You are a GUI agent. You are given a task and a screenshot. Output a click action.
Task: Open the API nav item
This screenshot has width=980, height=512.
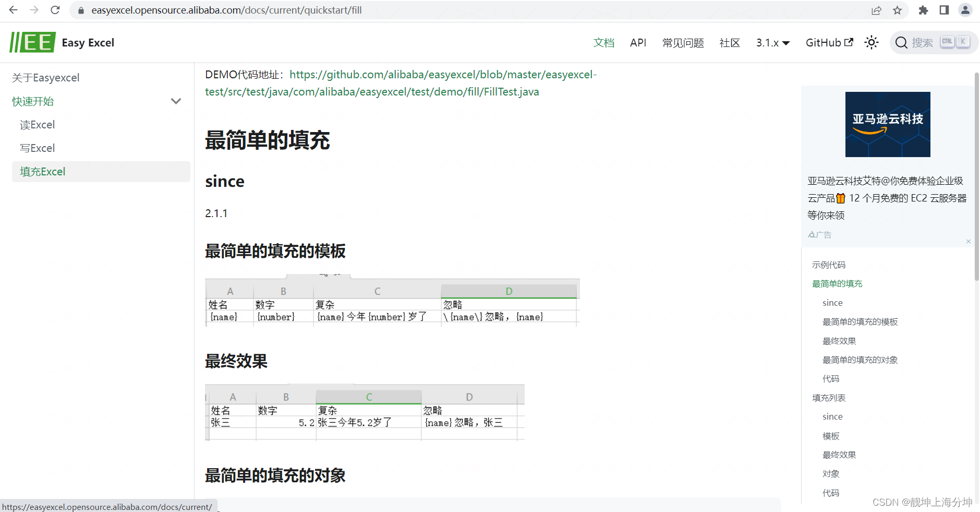638,43
